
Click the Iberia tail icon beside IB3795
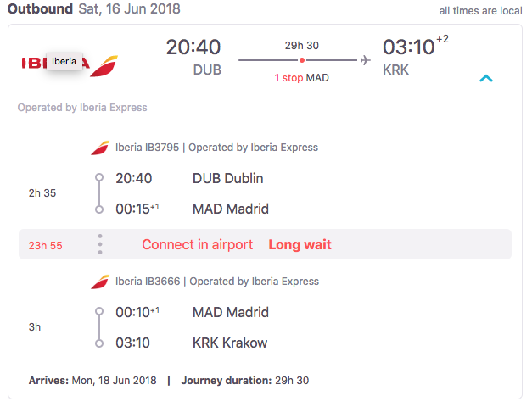pyautogui.click(x=100, y=148)
